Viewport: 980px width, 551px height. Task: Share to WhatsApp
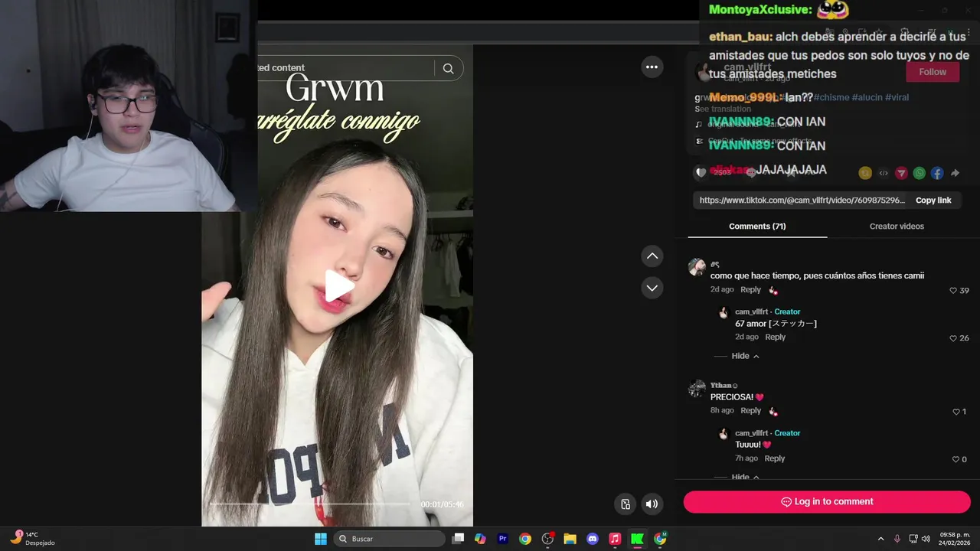click(x=920, y=173)
